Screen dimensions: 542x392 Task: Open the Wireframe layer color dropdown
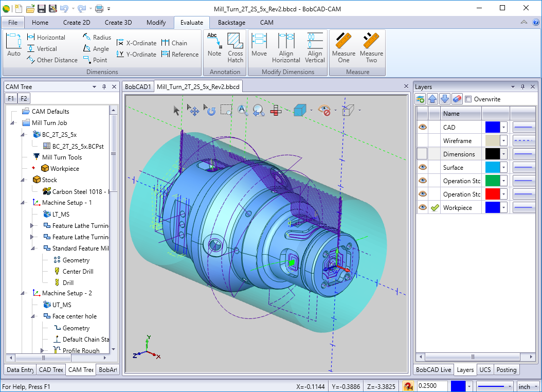pyautogui.click(x=504, y=140)
